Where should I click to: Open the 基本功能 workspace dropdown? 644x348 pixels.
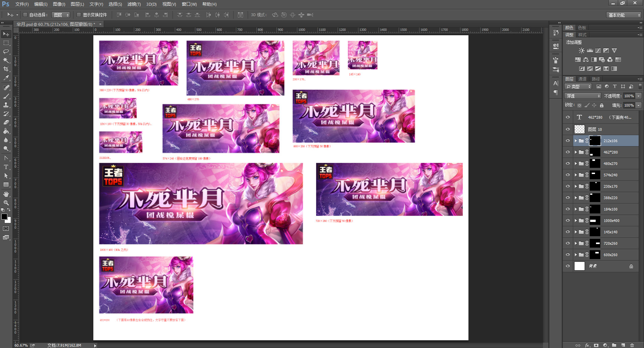(x=624, y=15)
